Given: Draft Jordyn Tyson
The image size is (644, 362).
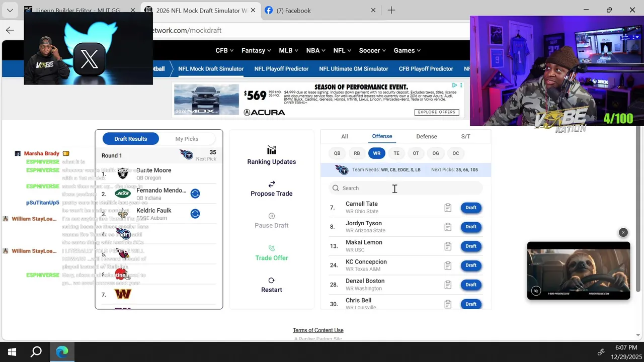Looking at the screenshot, I should 471,227.
